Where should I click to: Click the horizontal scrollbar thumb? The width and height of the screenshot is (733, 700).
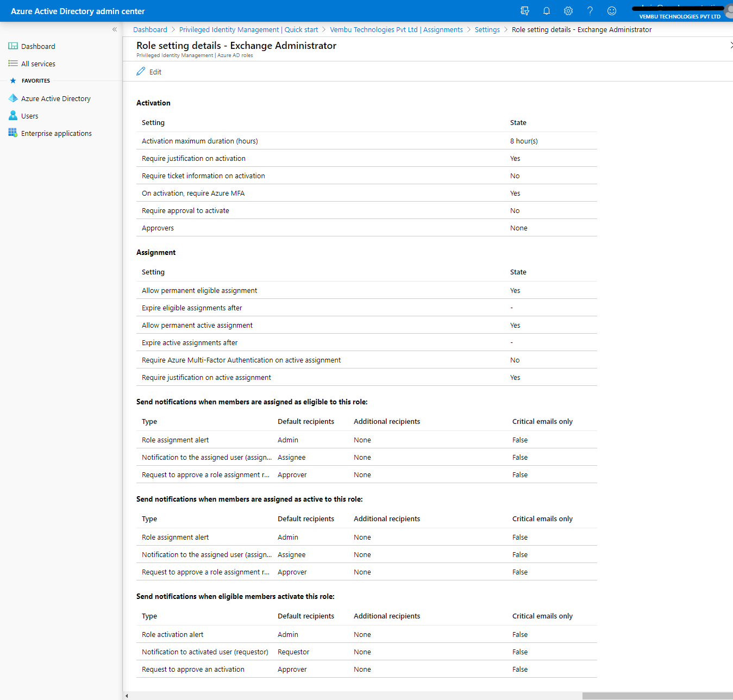tap(657, 696)
